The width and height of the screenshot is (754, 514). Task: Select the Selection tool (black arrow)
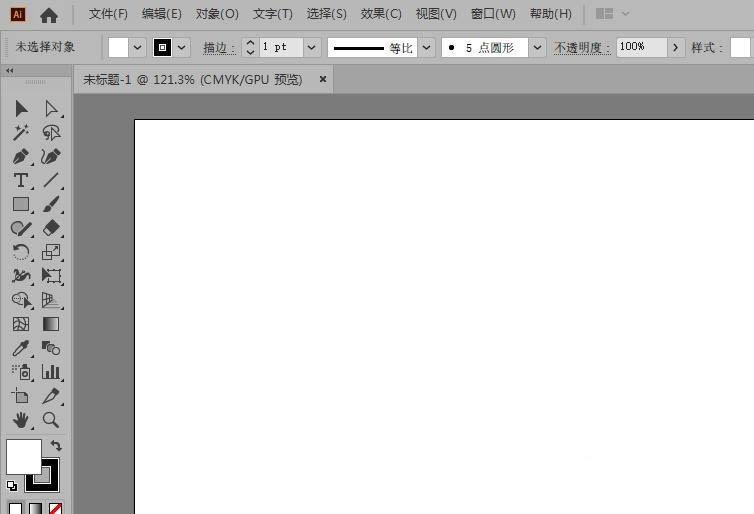tap(21, 109)
